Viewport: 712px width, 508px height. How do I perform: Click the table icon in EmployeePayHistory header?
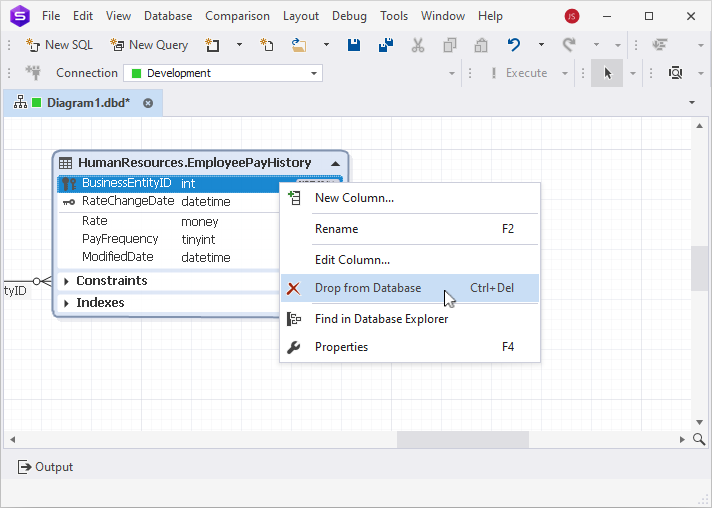66,163
